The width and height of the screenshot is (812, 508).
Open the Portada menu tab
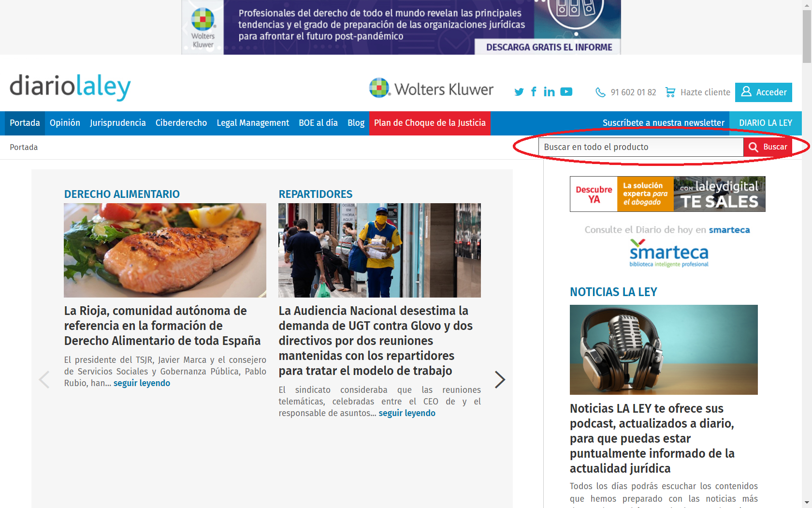tap(25, 123)
